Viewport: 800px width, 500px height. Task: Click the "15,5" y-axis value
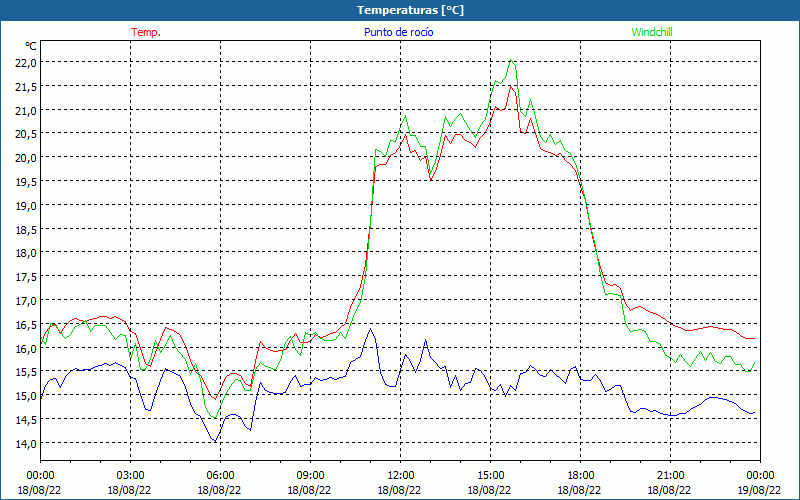(27, 372)
